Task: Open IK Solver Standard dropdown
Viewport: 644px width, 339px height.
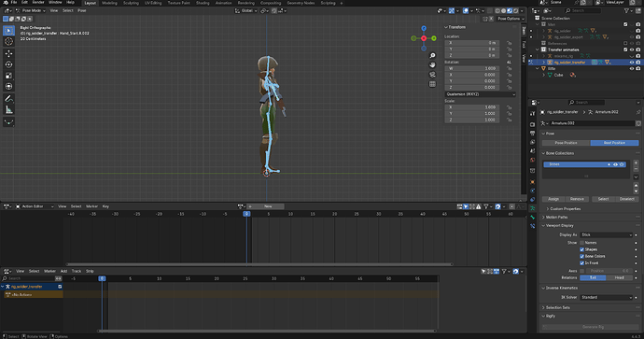Action: [607, 298]
